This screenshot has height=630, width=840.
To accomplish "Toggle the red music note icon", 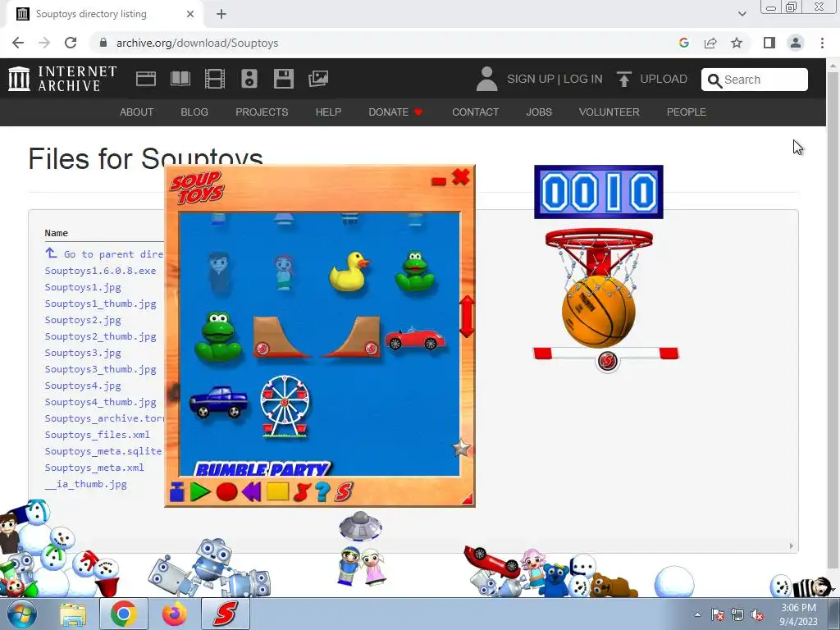I will point(302,492).
